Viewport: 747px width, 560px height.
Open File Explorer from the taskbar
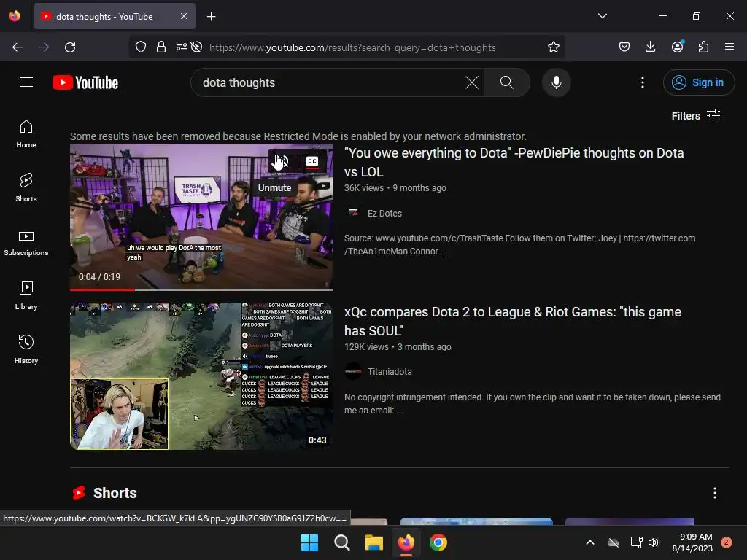(374, 542)
